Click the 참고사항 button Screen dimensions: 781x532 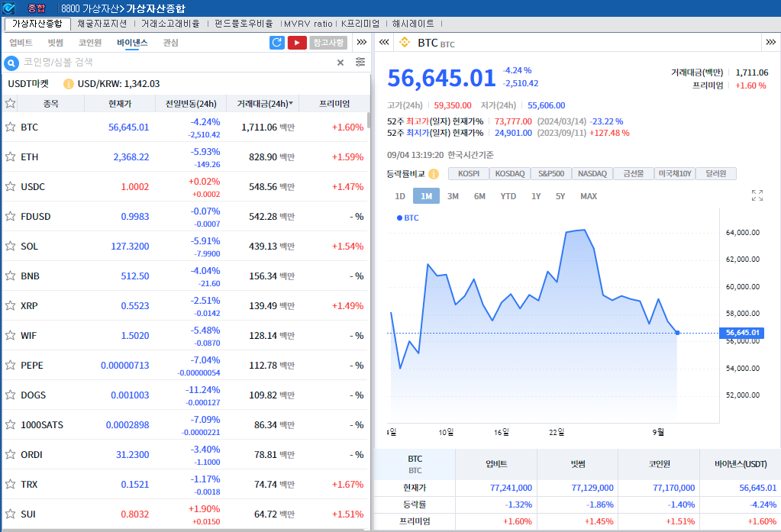click(x=329, y=43)
